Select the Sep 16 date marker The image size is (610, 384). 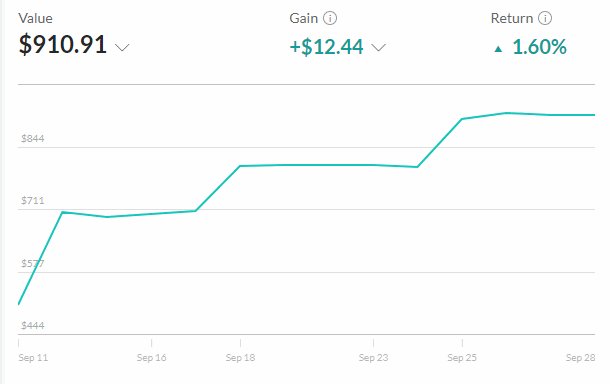coord(151,358)
